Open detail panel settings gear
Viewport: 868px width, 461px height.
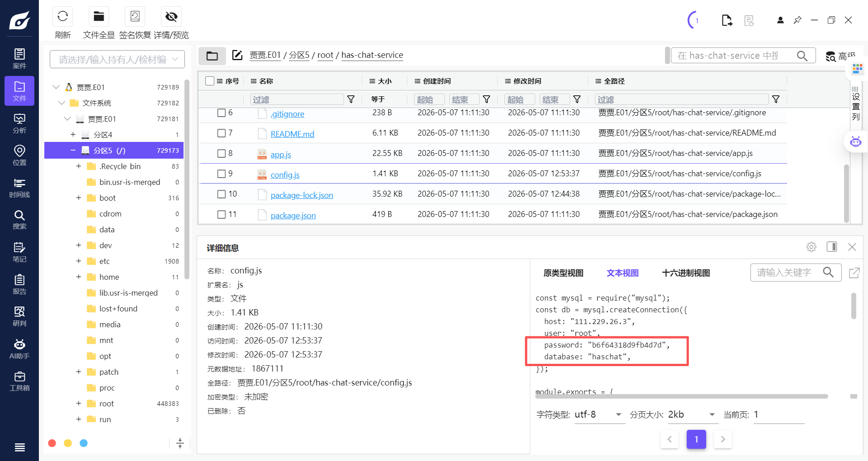(811, 247)
